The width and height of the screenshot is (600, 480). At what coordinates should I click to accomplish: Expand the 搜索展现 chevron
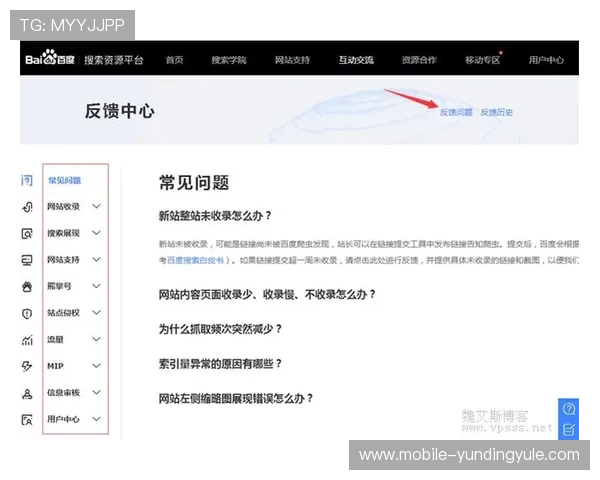(96, 233)
